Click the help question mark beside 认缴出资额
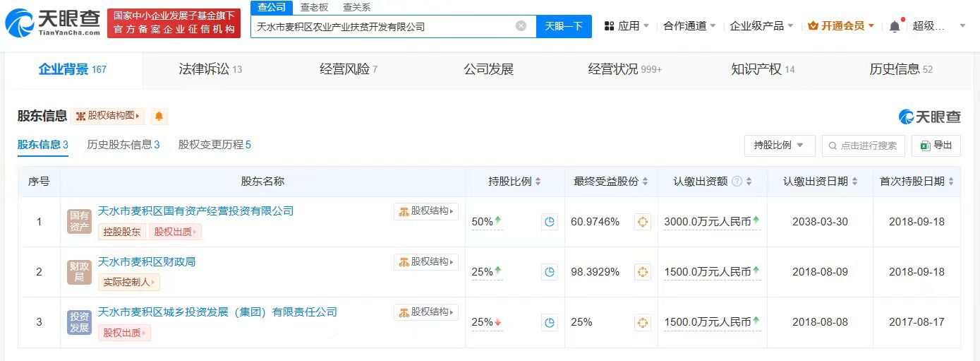 (737, 182)
